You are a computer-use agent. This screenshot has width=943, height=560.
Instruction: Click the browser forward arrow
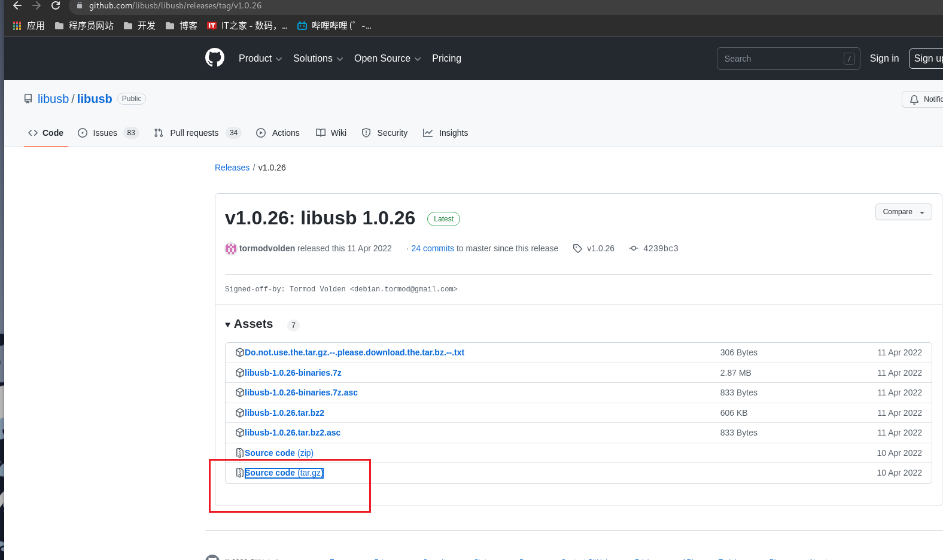click(x=36, y=5)
